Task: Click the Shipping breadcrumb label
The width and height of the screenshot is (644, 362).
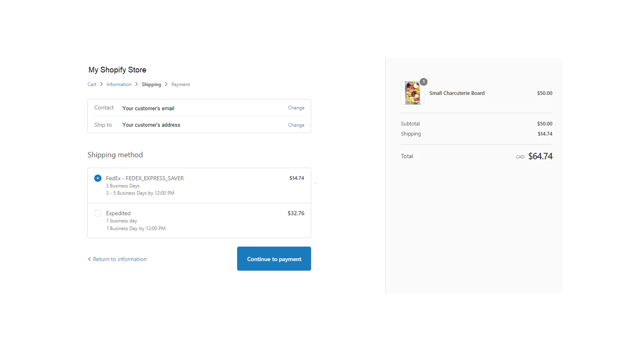Action: click(x=151, y=84)
